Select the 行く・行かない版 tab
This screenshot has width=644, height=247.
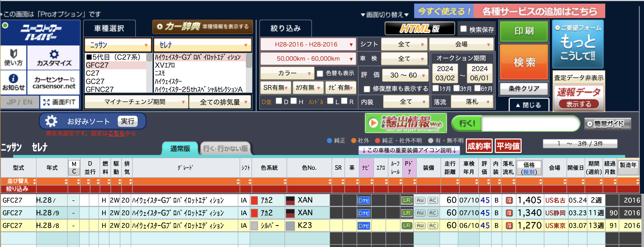point(225,149)
